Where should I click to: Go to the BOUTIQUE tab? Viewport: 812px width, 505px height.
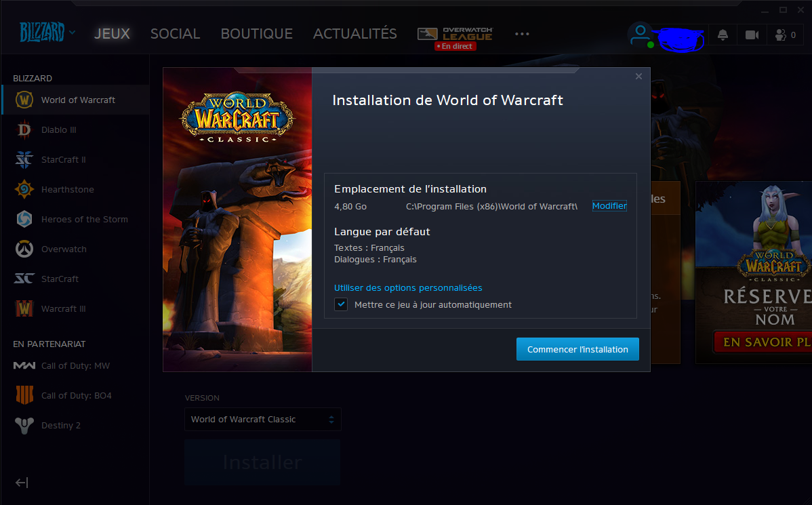pyautogui.click(x=256, y=34)
